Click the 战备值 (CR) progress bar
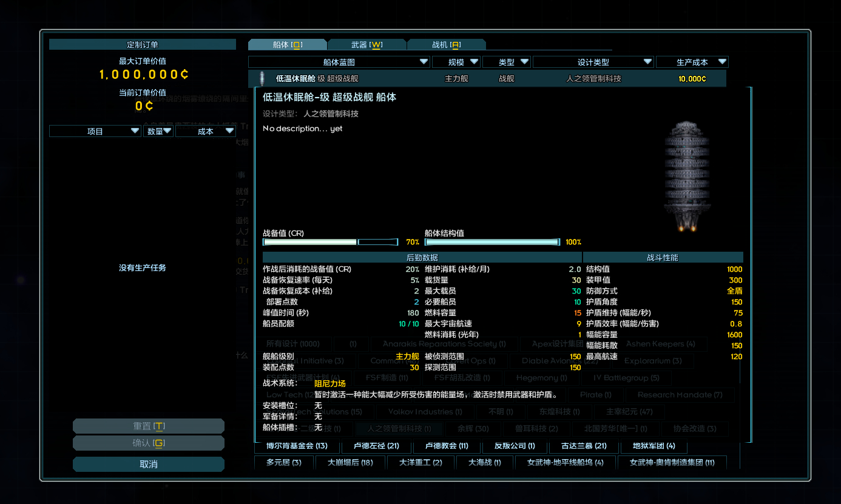The width and height of the screenshot is (841, 504). pos(331,242)
